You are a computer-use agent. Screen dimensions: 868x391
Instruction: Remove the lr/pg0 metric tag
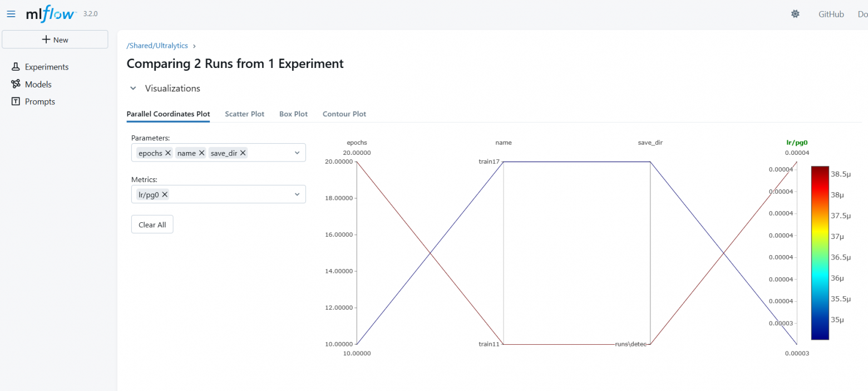165,194
